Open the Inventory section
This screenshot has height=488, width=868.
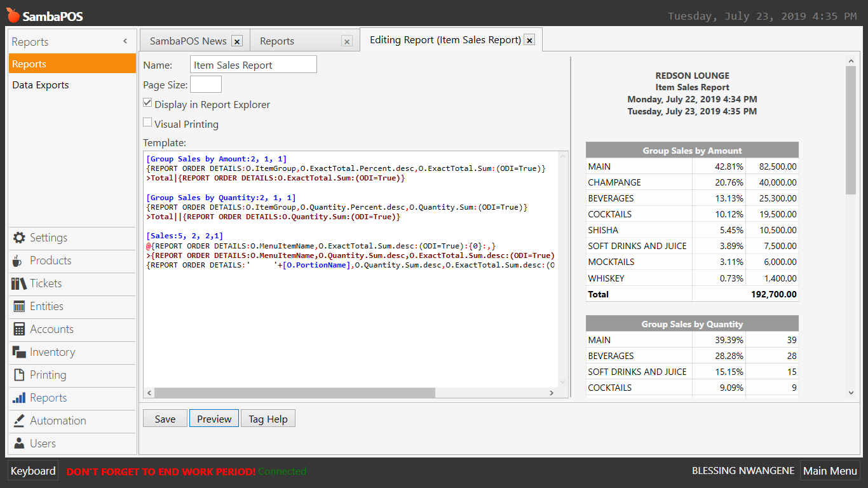72,352
